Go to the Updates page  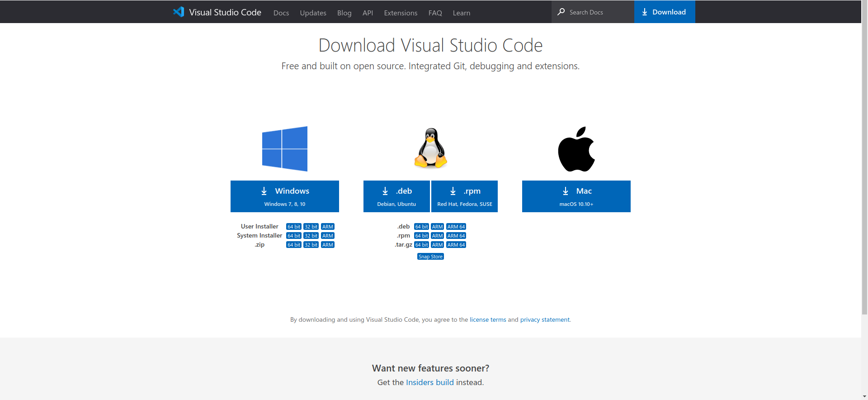(x=313, y=13)
